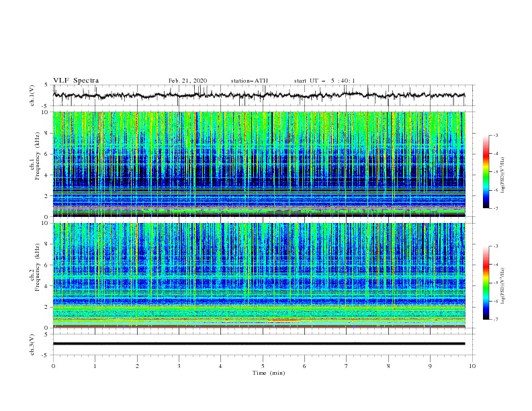Click time axis tick label "0"

click(x=53, y=366)
